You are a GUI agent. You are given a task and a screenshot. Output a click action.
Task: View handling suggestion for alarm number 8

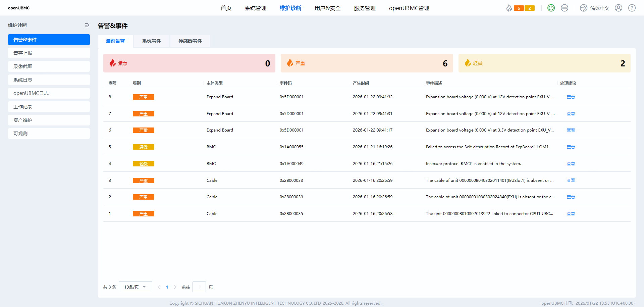coord(571,97)
